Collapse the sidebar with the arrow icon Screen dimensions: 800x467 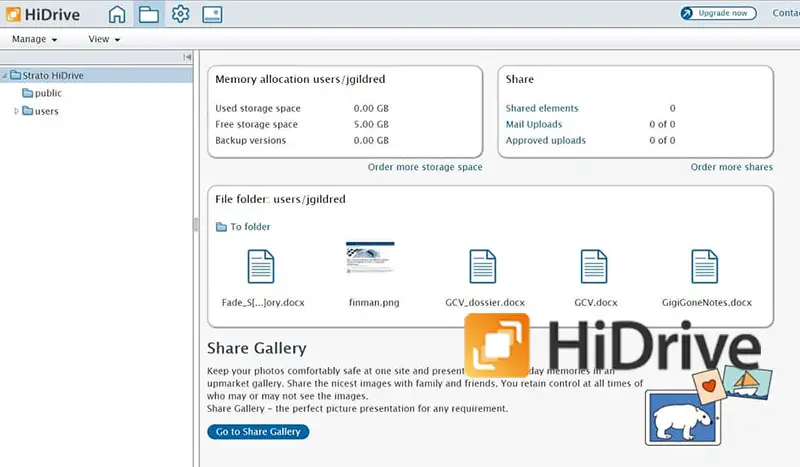[187, 57]
